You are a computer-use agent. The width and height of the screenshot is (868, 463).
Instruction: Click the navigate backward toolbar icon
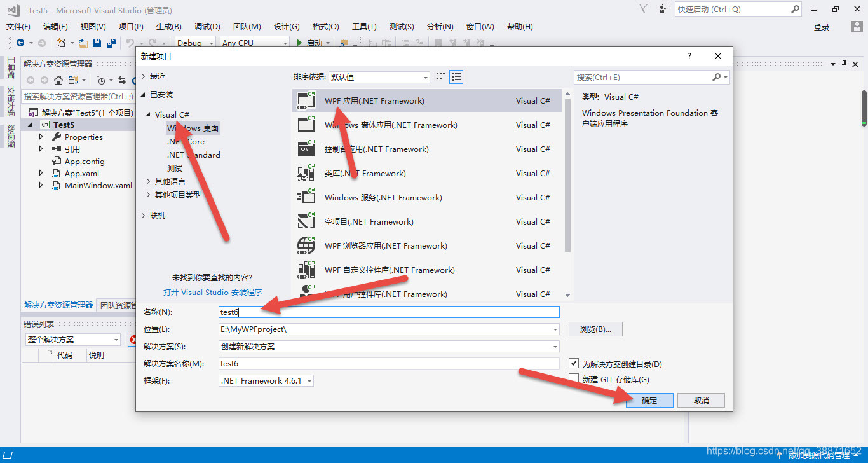(20, 43)
